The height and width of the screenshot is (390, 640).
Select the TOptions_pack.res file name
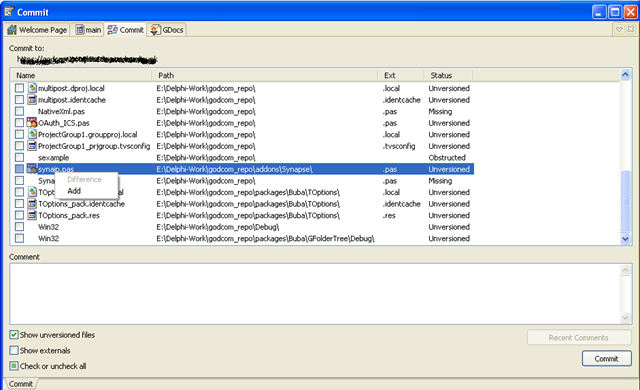click(69, 215)
